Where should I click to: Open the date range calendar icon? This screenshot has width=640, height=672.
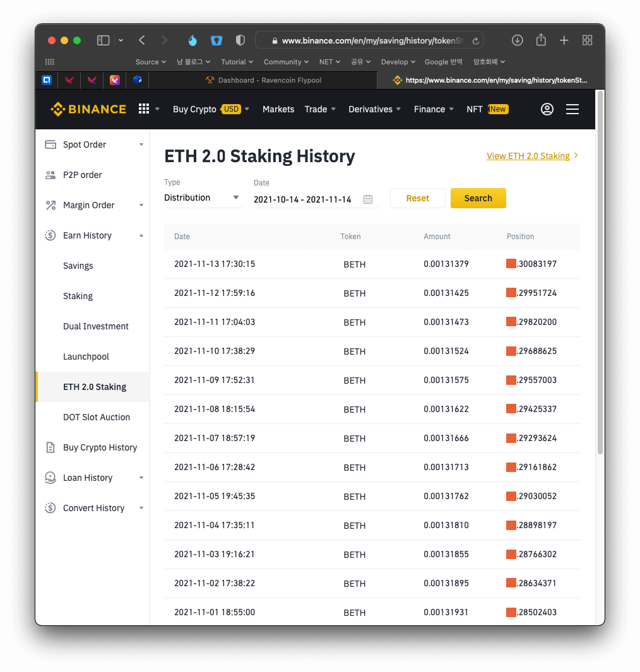(x=368, y=199)
